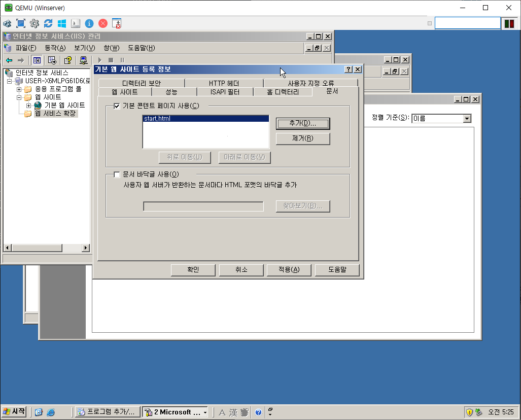The width and height of the screenshot is (521, 420).
Task: Collapse the 웹 사이트 folder node
Action: 19,97
